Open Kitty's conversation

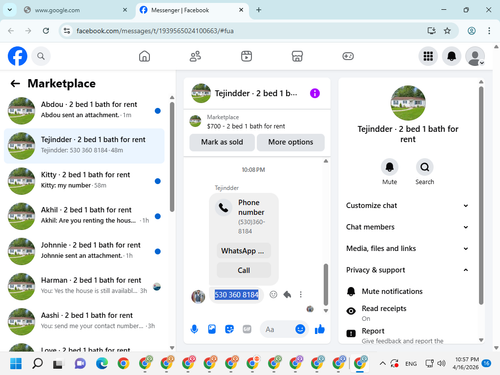[x=84, y=181]
